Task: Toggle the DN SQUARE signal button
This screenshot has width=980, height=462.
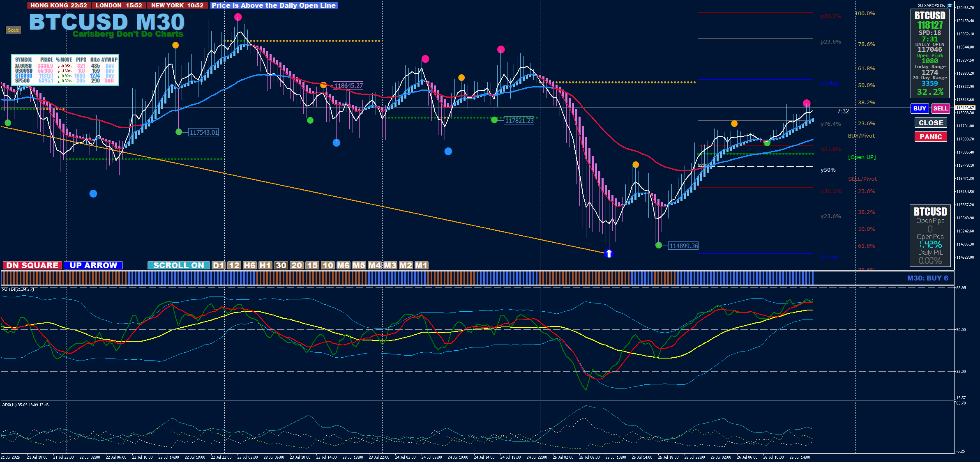Action: point(32,265)
